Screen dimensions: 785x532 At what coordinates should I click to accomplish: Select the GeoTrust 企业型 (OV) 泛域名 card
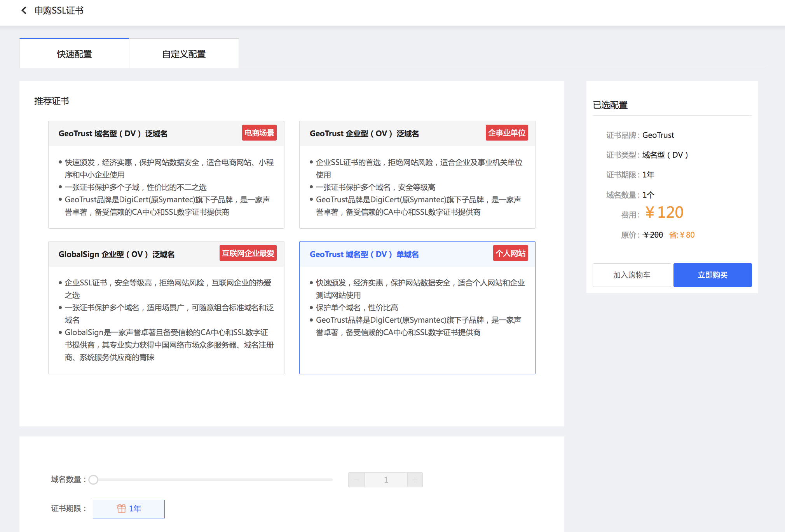click(x=417, y=175)
